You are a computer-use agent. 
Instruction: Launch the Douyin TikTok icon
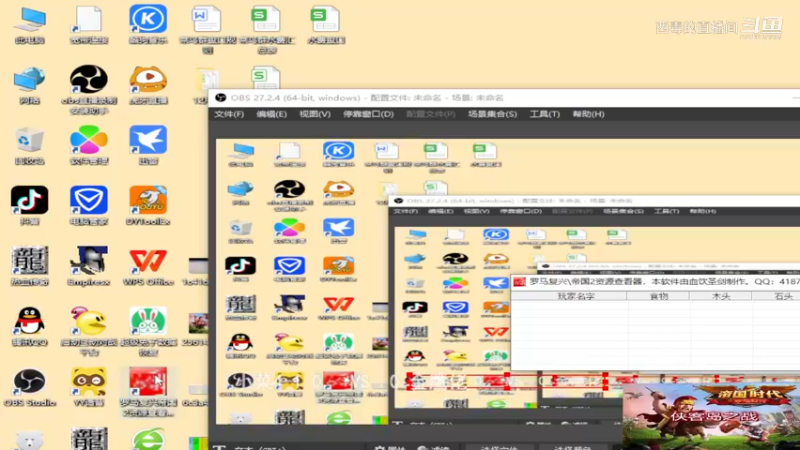coord(30,206)
